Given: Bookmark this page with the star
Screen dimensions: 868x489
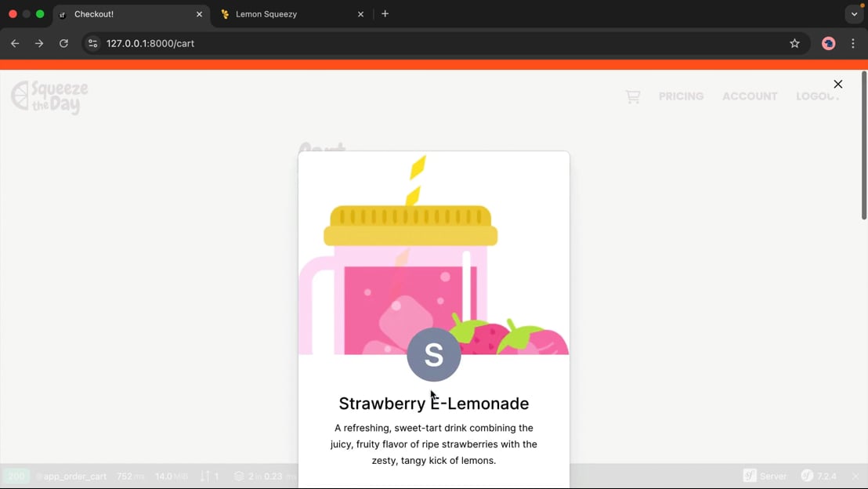Looking at the screenshot, I should coord(794,43).
